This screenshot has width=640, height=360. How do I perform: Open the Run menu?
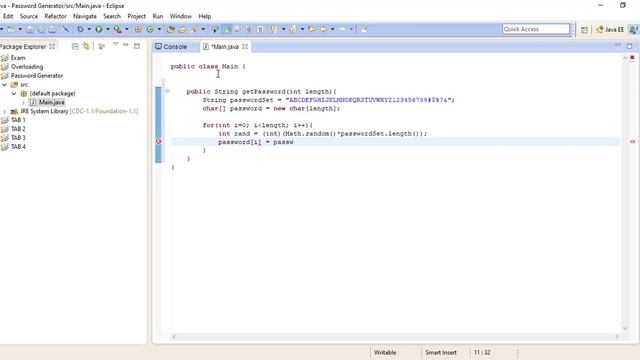click(x=158, y=16)
